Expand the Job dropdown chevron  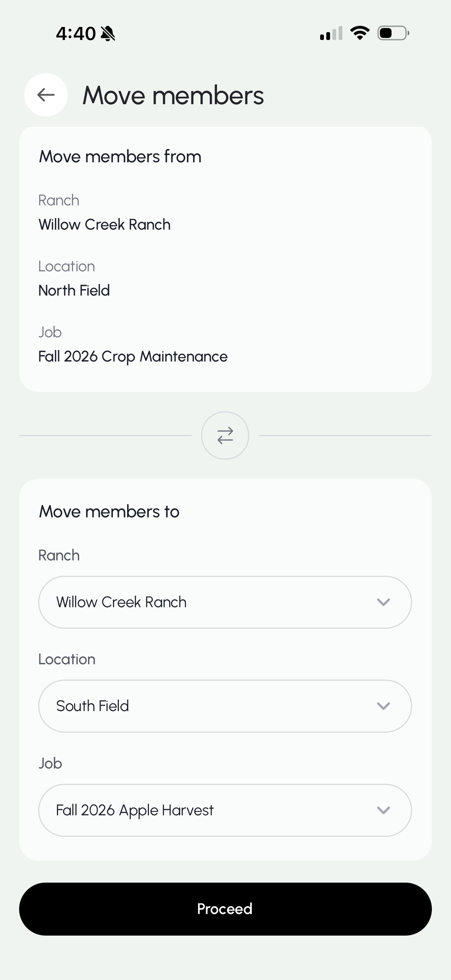[x=383, y=810]
